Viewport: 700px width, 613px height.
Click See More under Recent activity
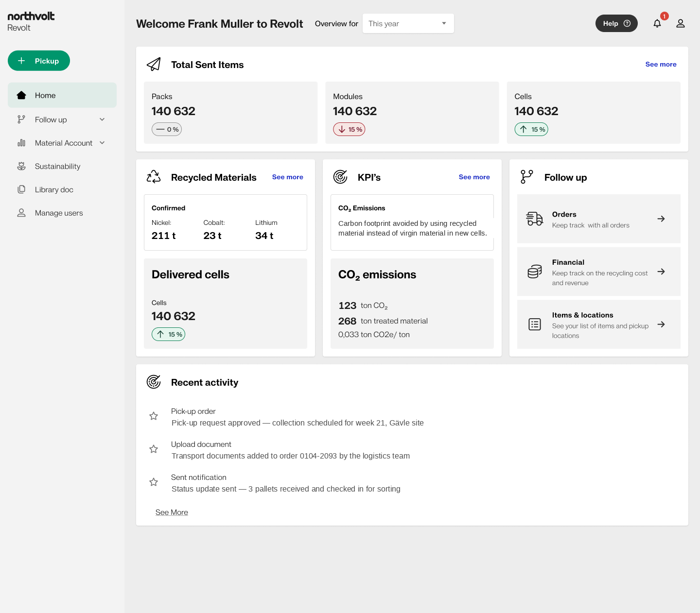[172, 512]
